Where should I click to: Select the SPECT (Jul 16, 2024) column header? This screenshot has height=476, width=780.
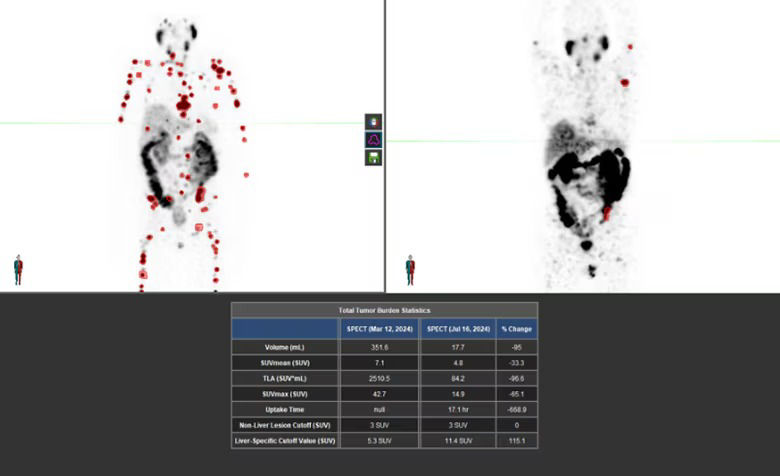point(458,329)
